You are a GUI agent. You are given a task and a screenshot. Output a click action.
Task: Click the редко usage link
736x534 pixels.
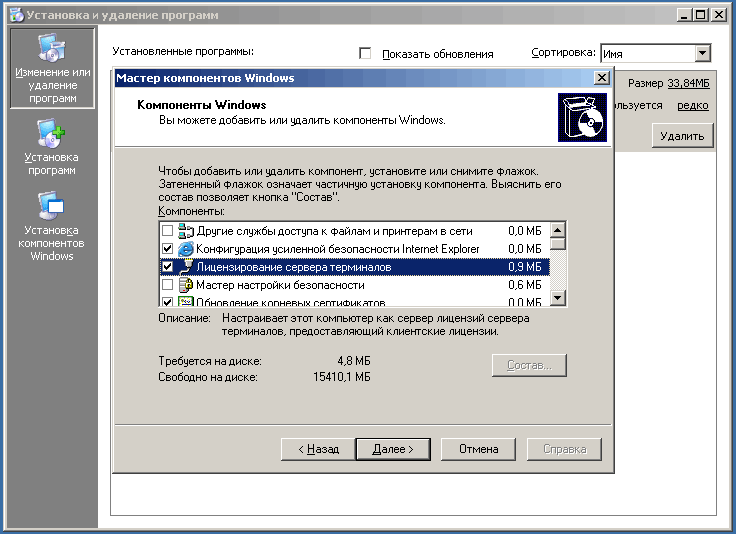point(693,105)
